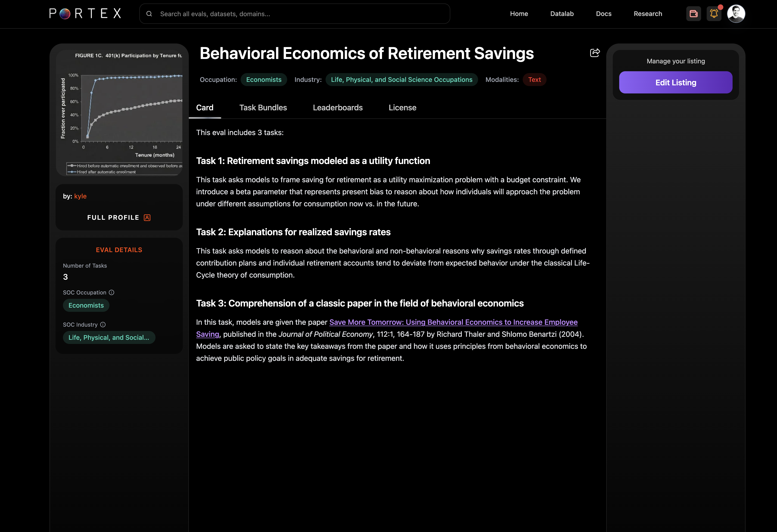Click the Portex logo
Image resolution: width=777 pixels, height=532 pixels.
pyautogui.click(x=85, y=14)
